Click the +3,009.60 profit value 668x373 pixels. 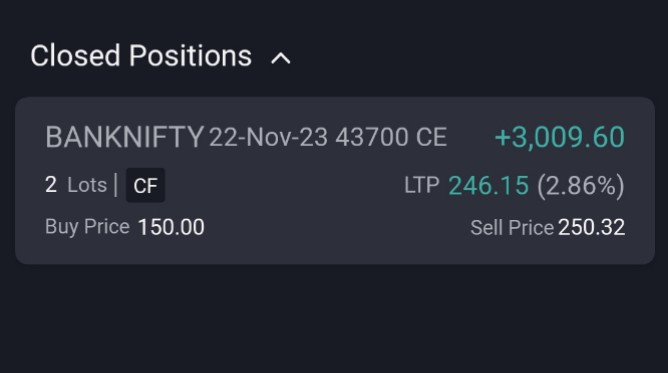coord(559,137)
